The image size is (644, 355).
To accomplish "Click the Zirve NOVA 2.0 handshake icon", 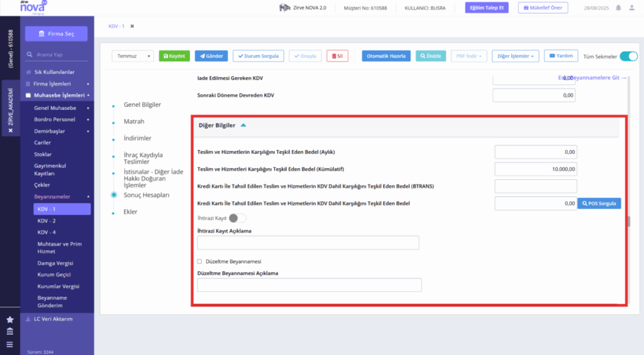I will [x=285, y=8].
